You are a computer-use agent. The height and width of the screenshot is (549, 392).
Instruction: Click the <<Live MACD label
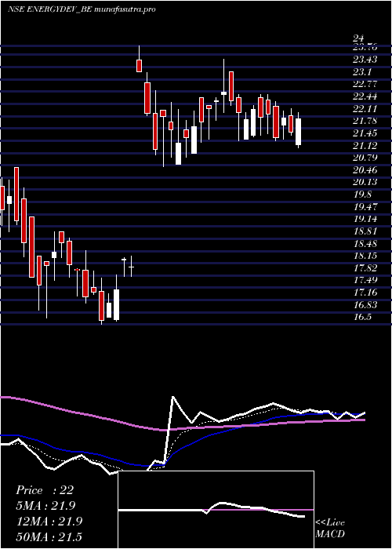coord(330,529)
